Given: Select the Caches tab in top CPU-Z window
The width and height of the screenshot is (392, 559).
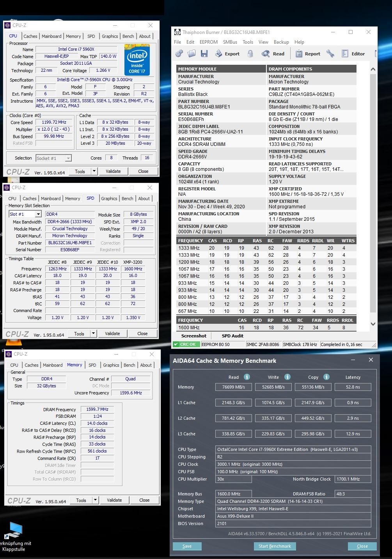Looking at the screenshot, I should (x=30, y=36).
